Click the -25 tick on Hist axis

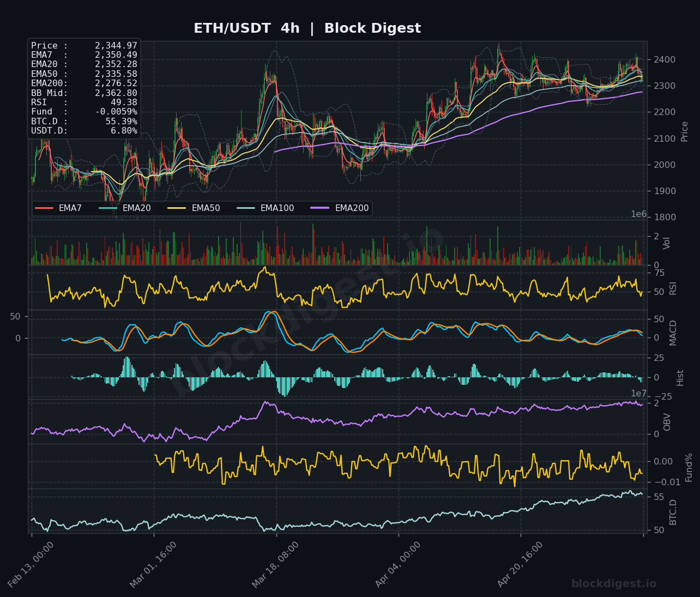tap(662, 396)
